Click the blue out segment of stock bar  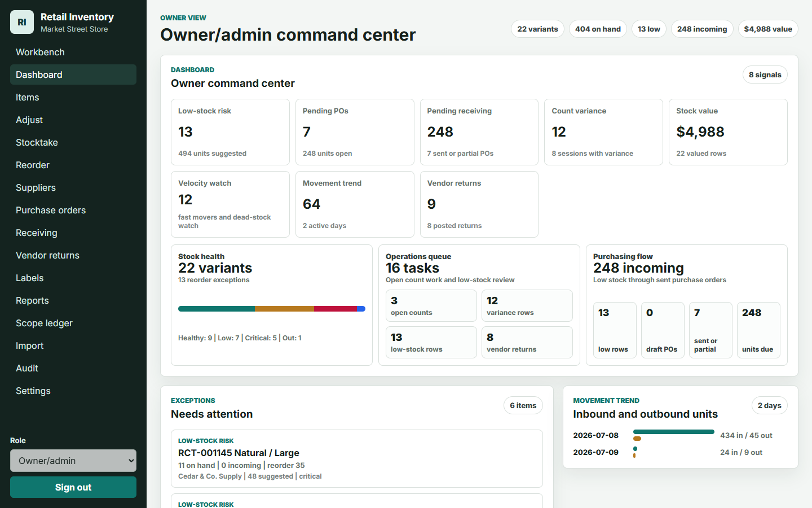click(361, 309)
